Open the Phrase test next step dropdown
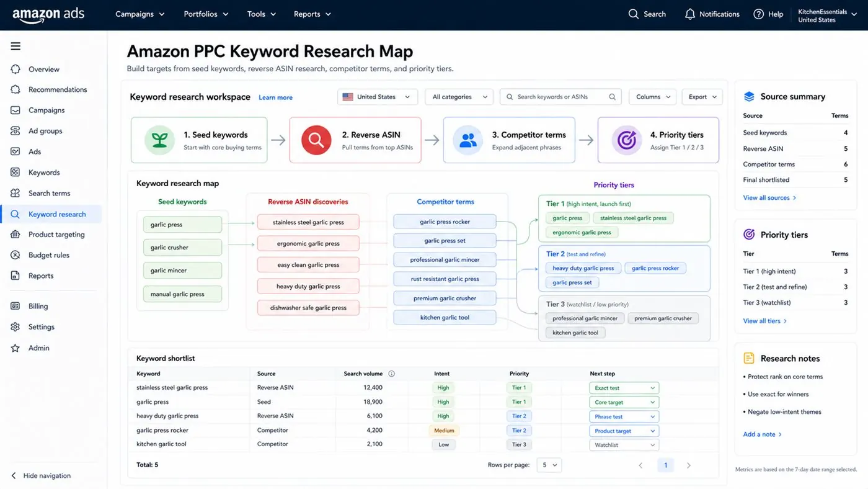Image resolution: width=868 pixels, height=489 pixels. (x=624, y=416)
